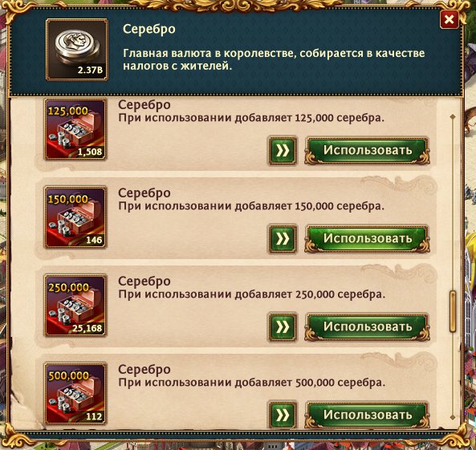
Task: Open bulk-use arrows for the 500,000 silver item
Action: point(282,415)
